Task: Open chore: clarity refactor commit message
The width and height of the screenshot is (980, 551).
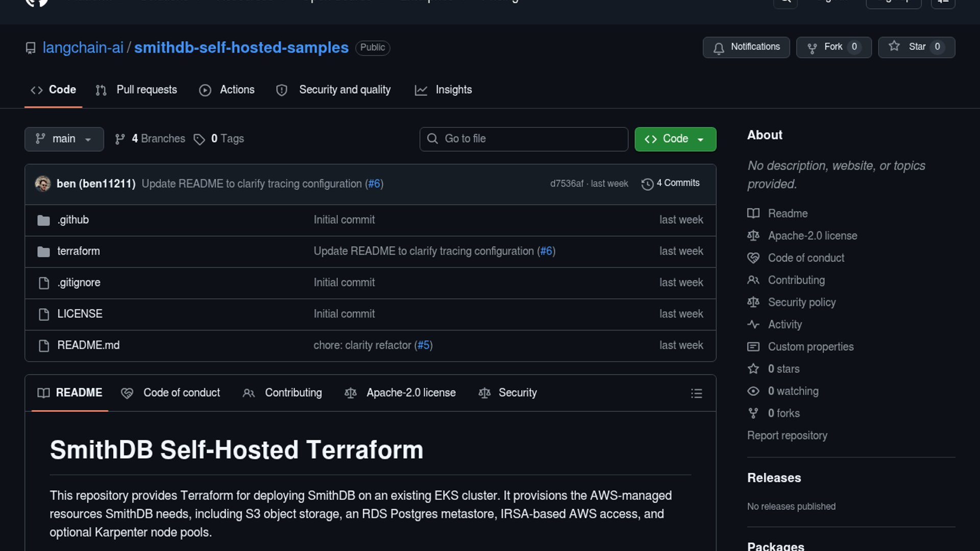Action: coord(362,345)
